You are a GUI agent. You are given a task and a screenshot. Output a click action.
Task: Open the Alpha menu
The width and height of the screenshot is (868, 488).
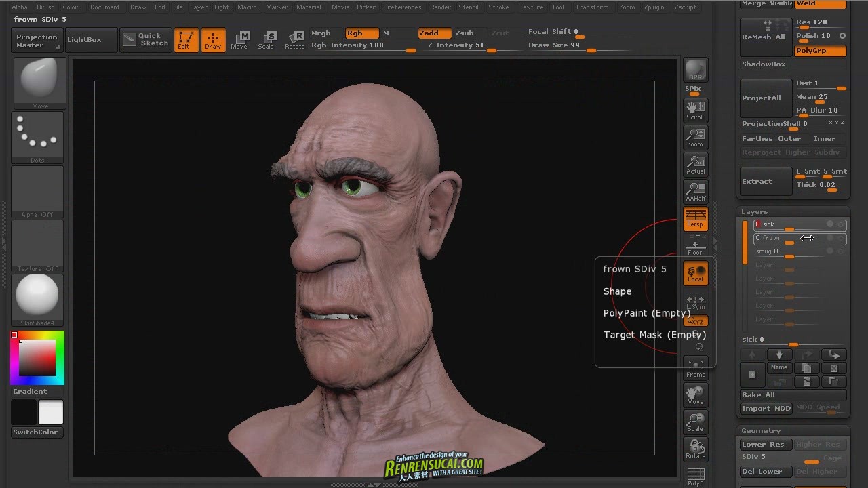point(20,7)
